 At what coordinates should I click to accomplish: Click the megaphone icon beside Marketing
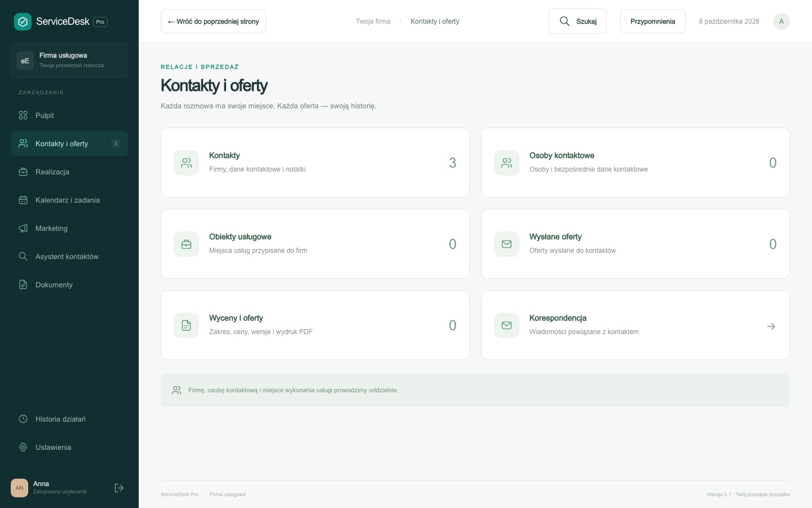point(23,228)
